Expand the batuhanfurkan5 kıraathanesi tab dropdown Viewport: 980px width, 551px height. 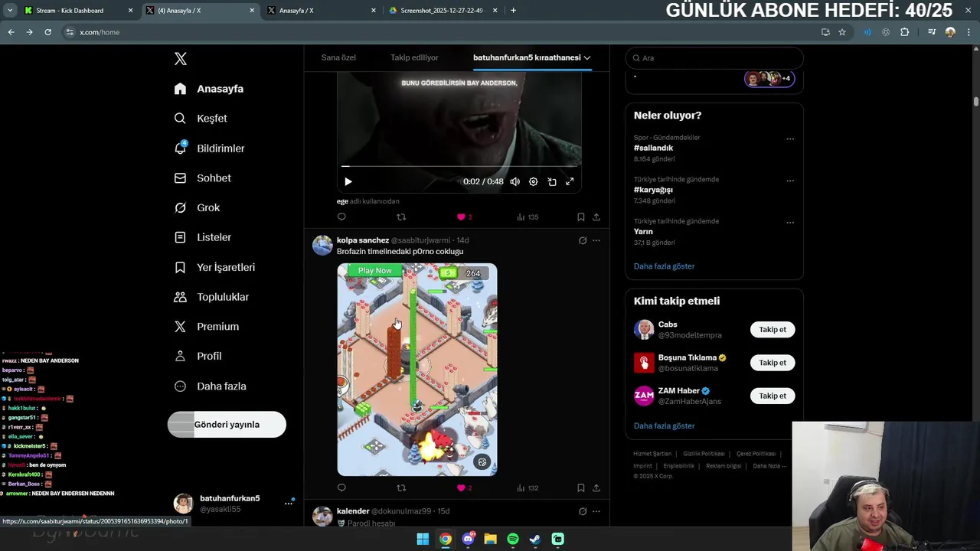(587, 57)
